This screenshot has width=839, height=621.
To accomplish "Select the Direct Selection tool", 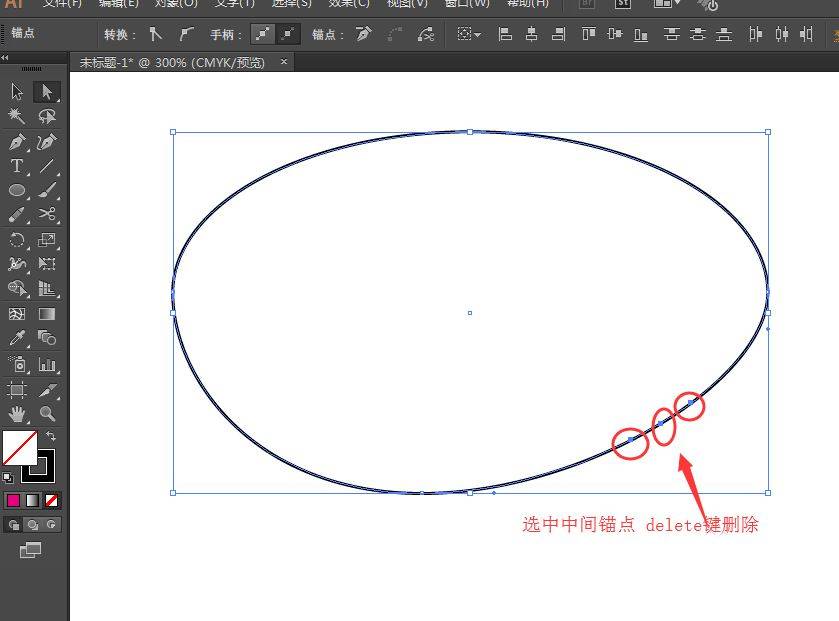I will click(46, 92).
